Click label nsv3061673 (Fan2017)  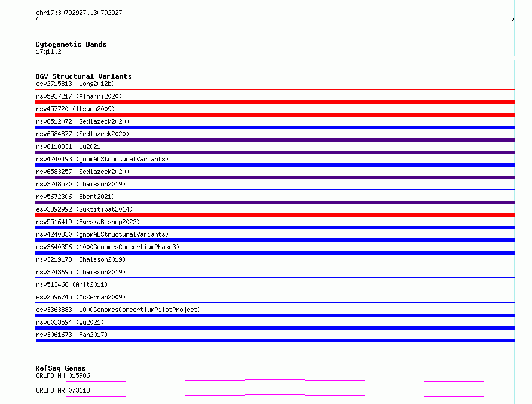point(72,335)
